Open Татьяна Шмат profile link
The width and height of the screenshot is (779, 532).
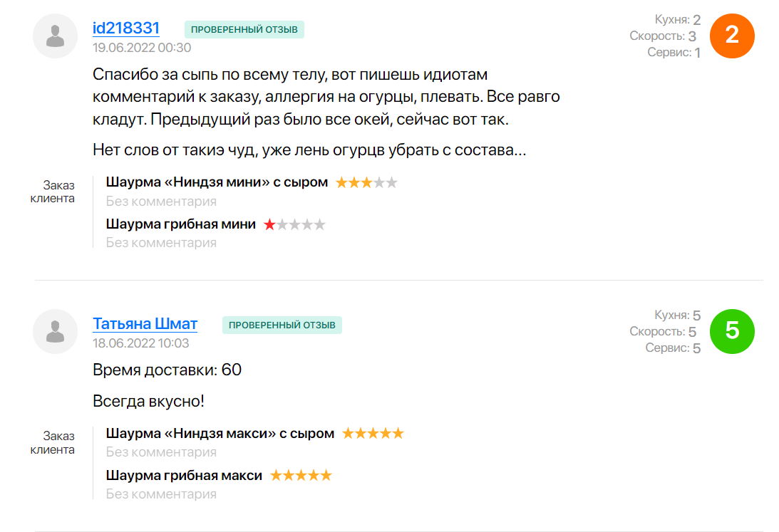click(x=145, y=323)
